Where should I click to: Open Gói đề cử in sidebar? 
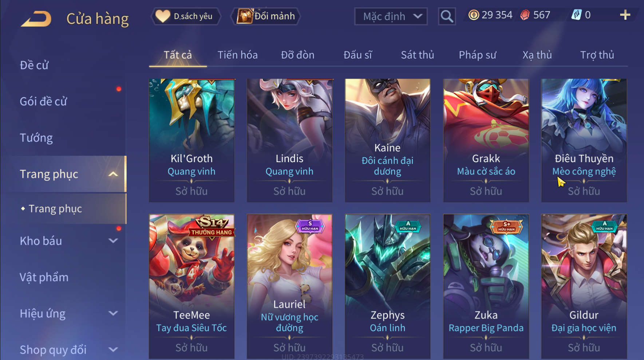pos(43,101)
